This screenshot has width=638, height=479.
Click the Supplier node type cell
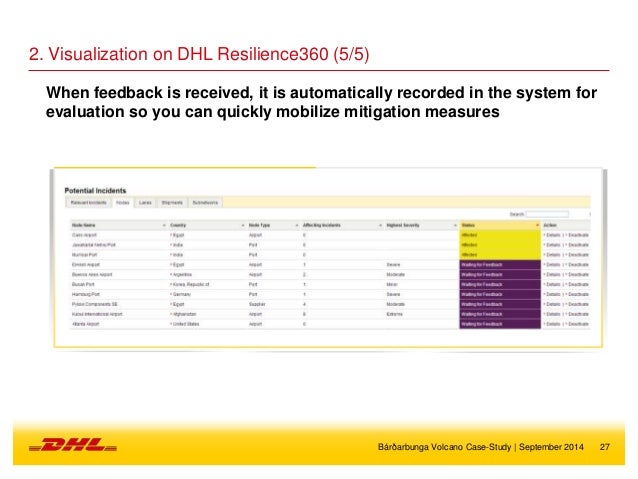pyautogui.click(x=257, y=304)
